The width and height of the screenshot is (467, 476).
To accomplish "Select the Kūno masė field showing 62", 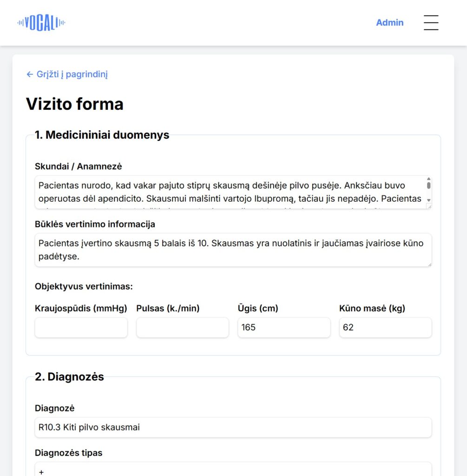I will tap(385, 328).
